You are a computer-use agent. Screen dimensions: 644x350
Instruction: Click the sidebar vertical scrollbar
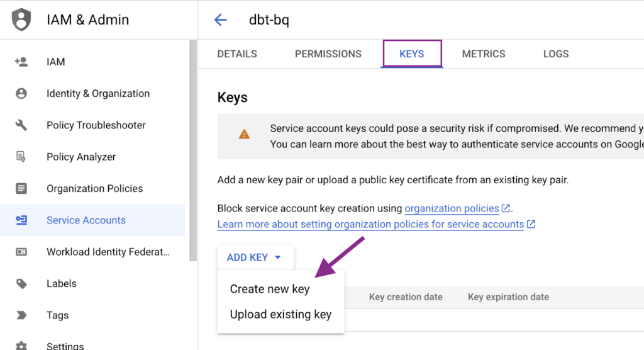pos(193,150)
